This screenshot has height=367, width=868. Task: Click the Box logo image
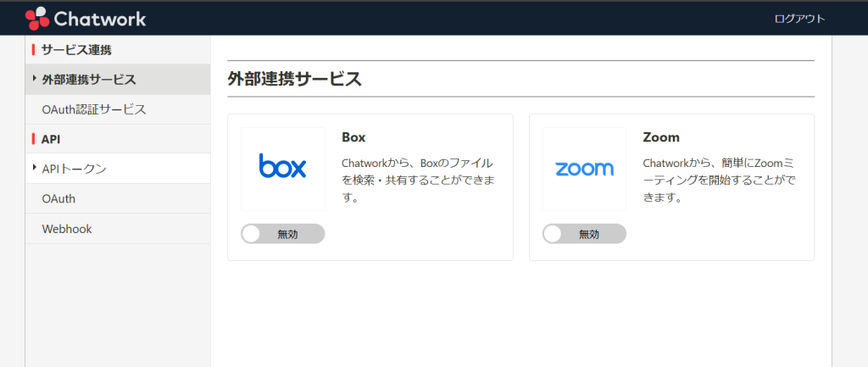pos(283,169)
